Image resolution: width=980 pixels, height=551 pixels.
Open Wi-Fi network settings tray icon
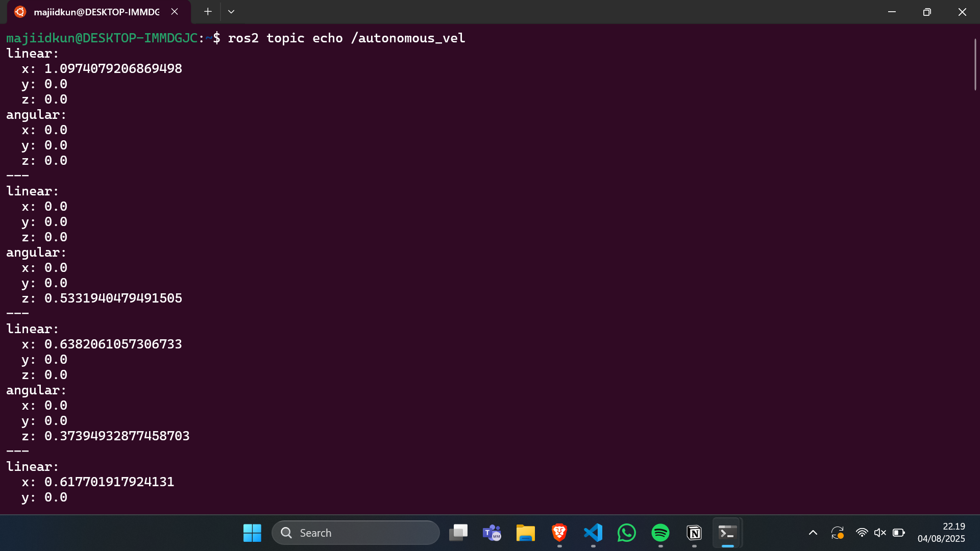862,533
